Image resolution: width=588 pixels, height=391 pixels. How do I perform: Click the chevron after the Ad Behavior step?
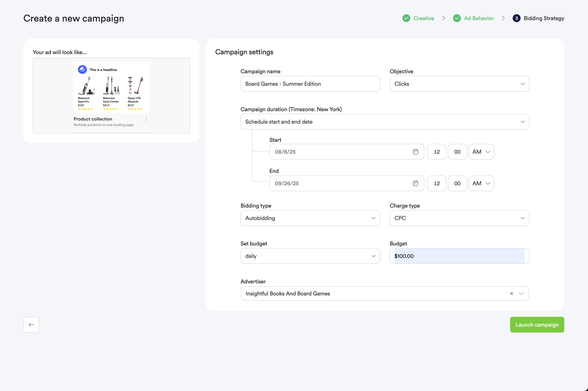(x=503, y=18)
